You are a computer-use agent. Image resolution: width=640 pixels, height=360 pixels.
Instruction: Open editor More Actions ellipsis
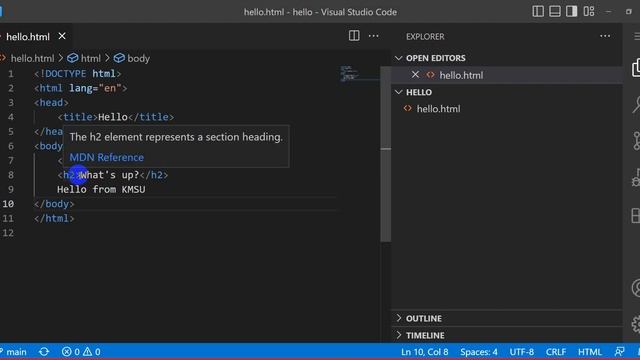tap(373, 36)
